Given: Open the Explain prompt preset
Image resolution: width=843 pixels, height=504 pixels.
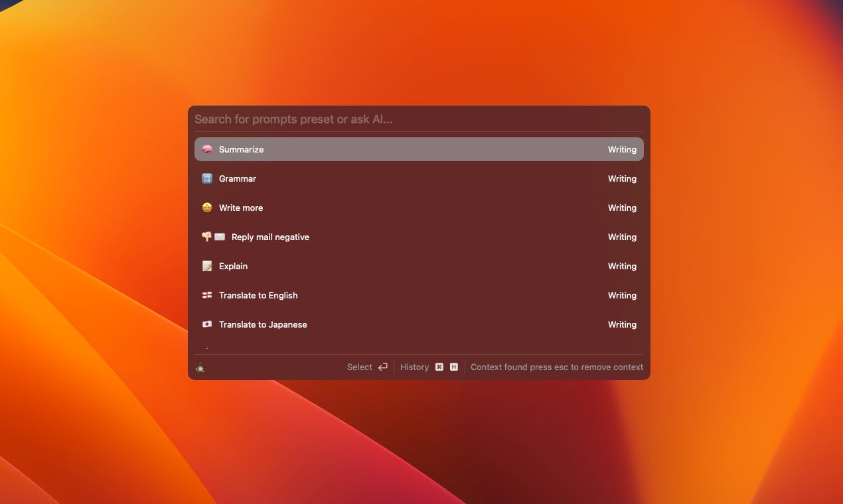Looking at the screenshot, I should (419, 266).
